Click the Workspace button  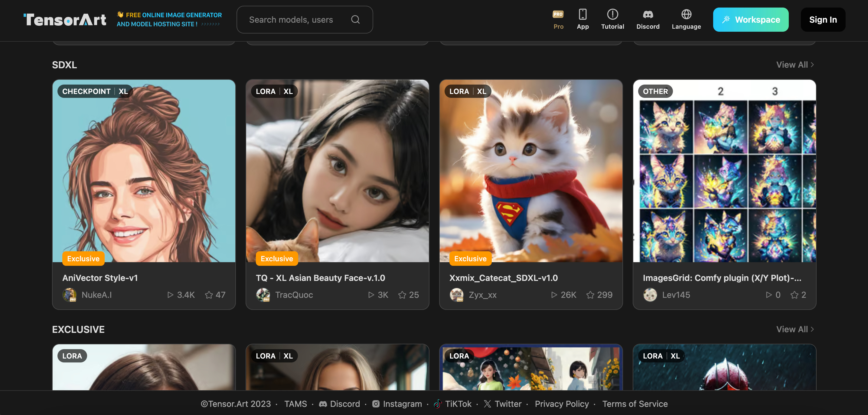point(750,19)
